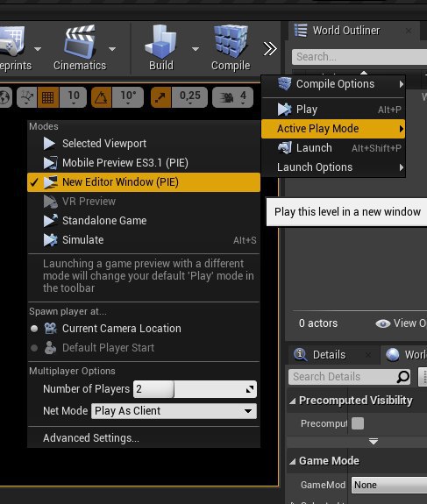Focus World Outliner search field
The width and height of the screenshot is (427, 504).
click(x=359, y=57)
